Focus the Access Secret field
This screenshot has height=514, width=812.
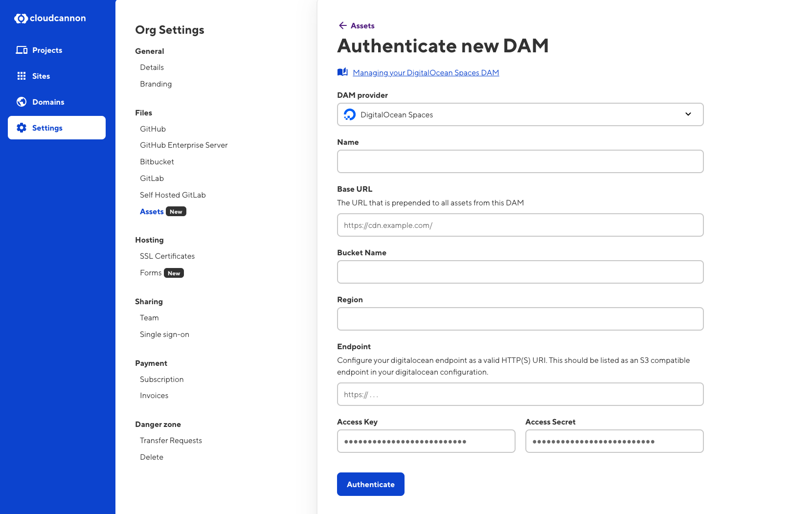(x=614, y=441)
